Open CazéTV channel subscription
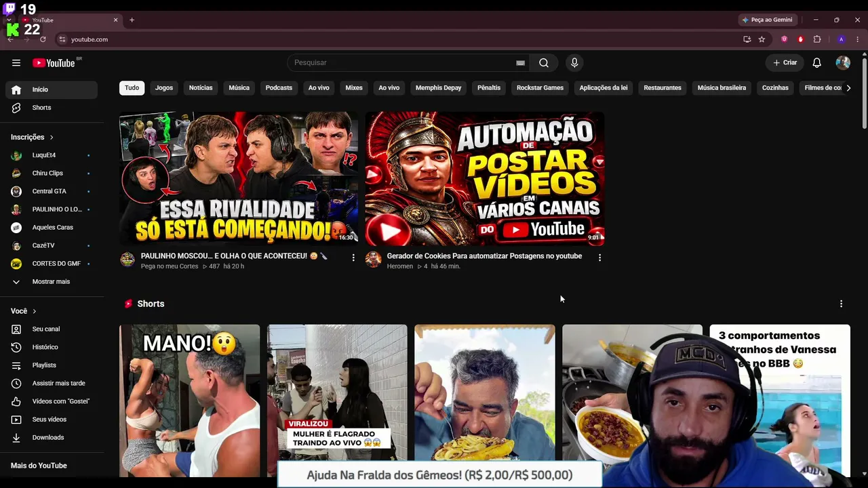The width and height of the screenshot is (868, 488). click(52, 245)
